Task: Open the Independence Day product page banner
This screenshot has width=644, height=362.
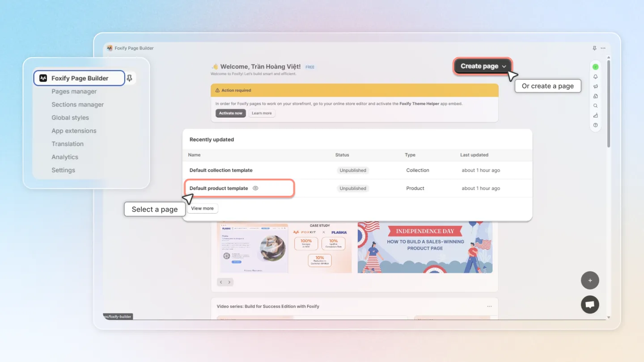Action: [425, 248]
